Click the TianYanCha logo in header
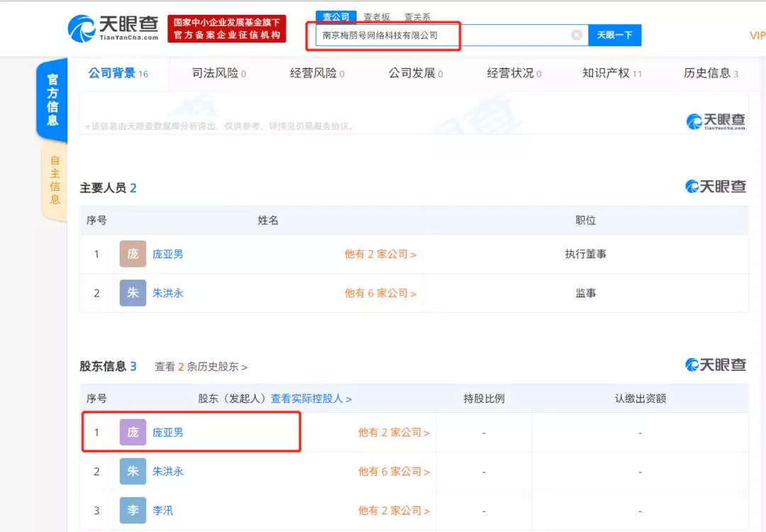 113,28
